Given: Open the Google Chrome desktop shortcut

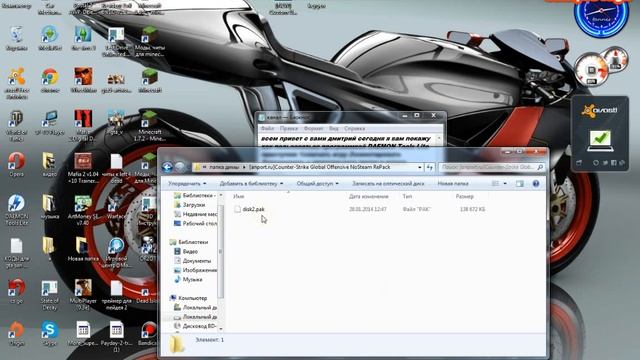Looking at the screenshot, I should 50,80.
